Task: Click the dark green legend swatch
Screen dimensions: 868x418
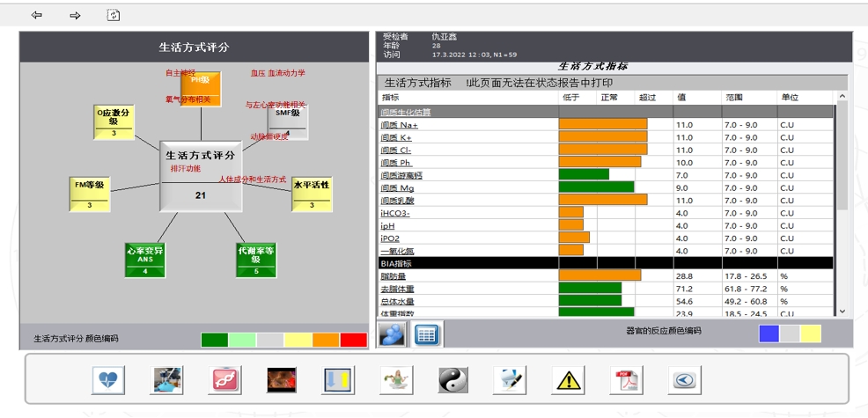Action: coord(214,340)
